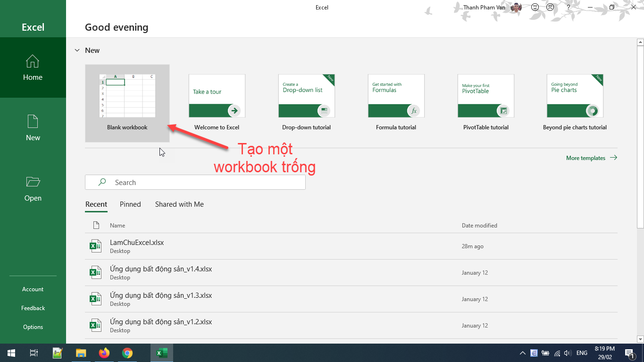Open Feedback in the sidebar
The width and height of the screenshot is (644, 362).
tap(33, 308)
